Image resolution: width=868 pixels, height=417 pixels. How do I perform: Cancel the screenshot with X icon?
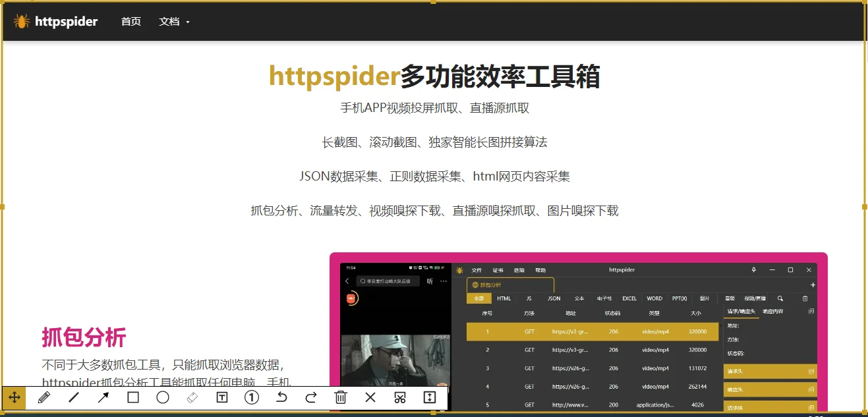(370, 397)
